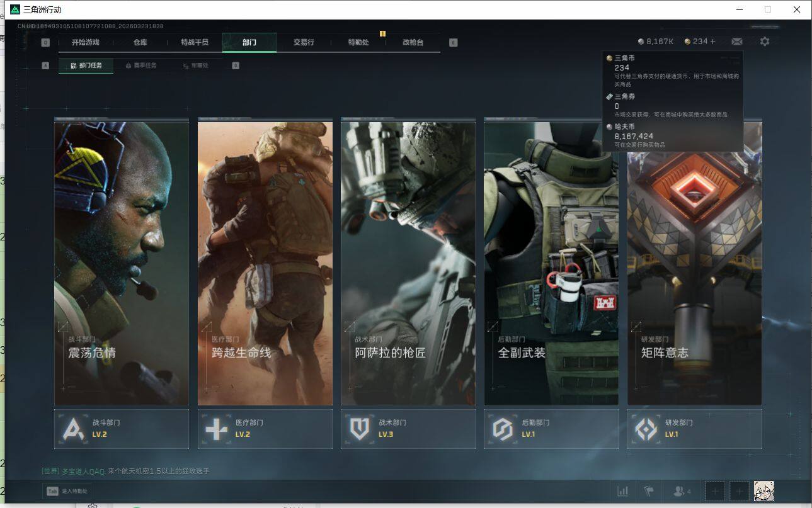Image resolution: width=812 pixels, height=508 pixels.
Task: Open the settings gear icon
Action: (765, 42)
